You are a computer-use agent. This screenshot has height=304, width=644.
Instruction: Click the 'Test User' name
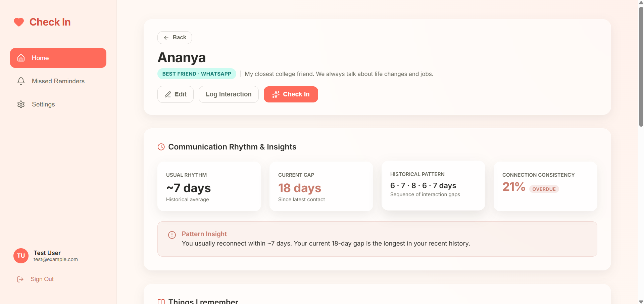[47, 253]
